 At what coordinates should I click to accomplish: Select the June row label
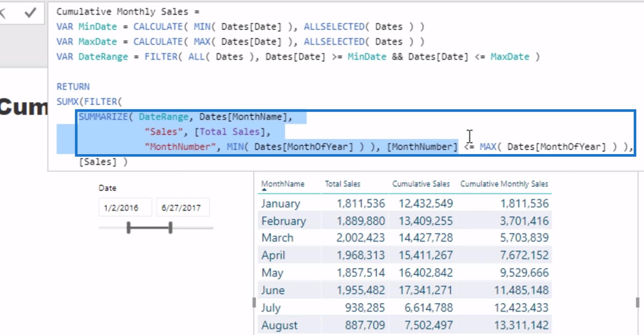(x=273, y=290)
